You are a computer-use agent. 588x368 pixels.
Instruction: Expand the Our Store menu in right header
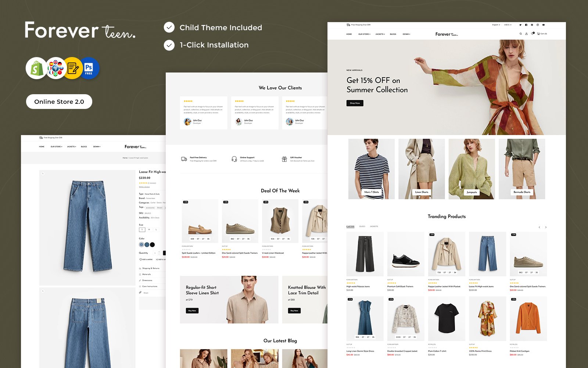click(364, 34)
